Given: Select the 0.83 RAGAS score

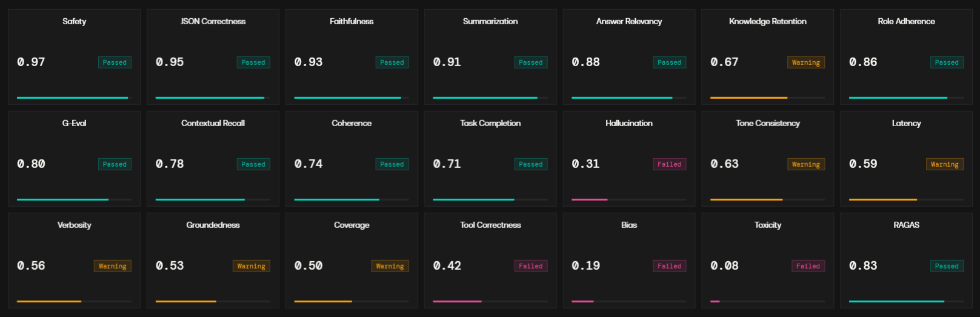Looking at the screenshot, I should (x=864, y=265).
